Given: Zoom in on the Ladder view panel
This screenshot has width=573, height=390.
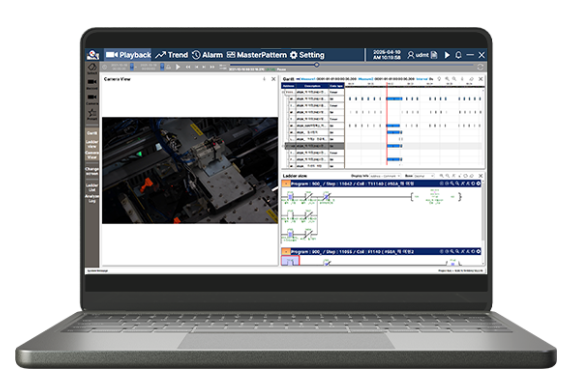Looking at the screenshot, I should (441, 176).
